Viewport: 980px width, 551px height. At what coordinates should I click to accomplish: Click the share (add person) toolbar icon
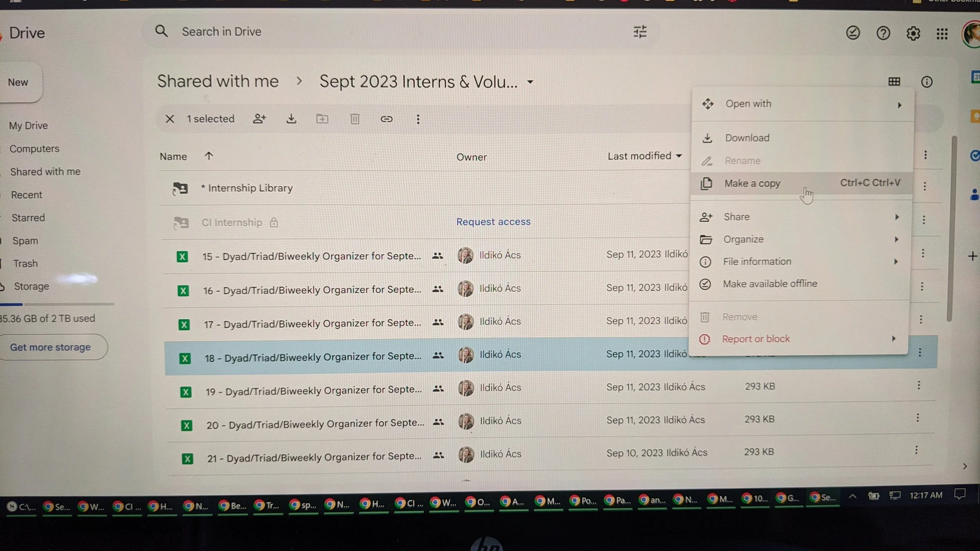[259, 119]
